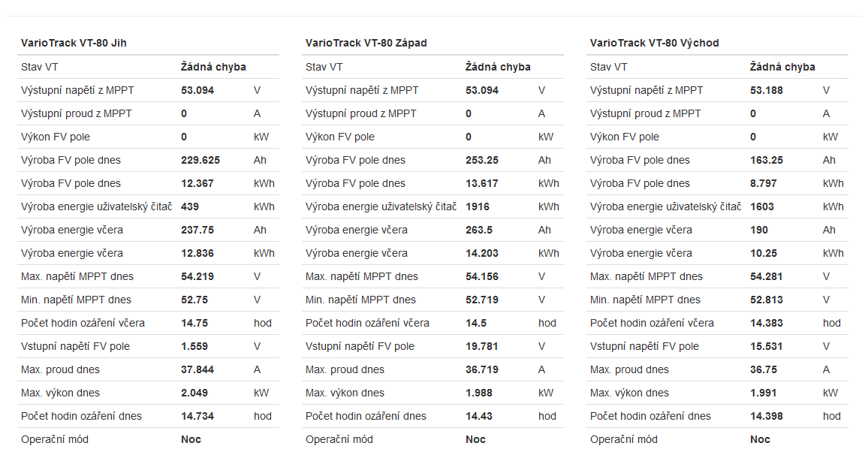Click the 'Stav VT' label in Jih table
The image size is (868, 455).
coord(40,67)
